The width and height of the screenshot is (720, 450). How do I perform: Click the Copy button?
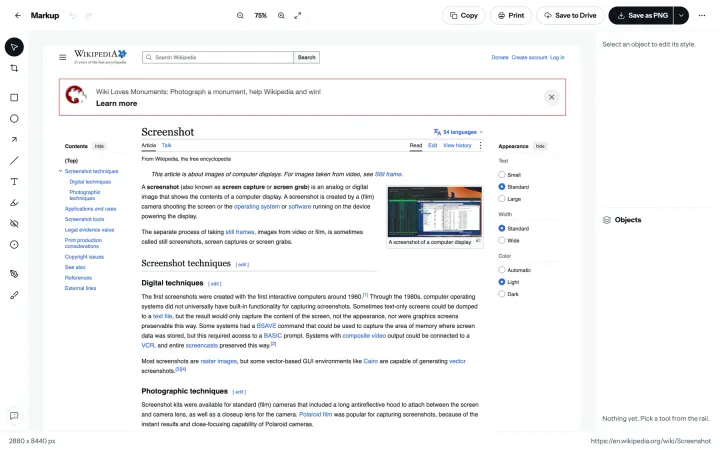click(464, 15)
